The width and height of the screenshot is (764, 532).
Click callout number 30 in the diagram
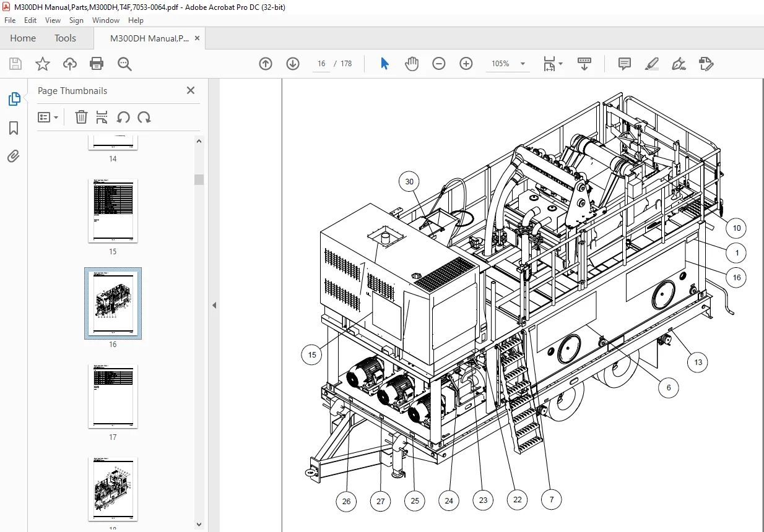[x=409, y=182]
